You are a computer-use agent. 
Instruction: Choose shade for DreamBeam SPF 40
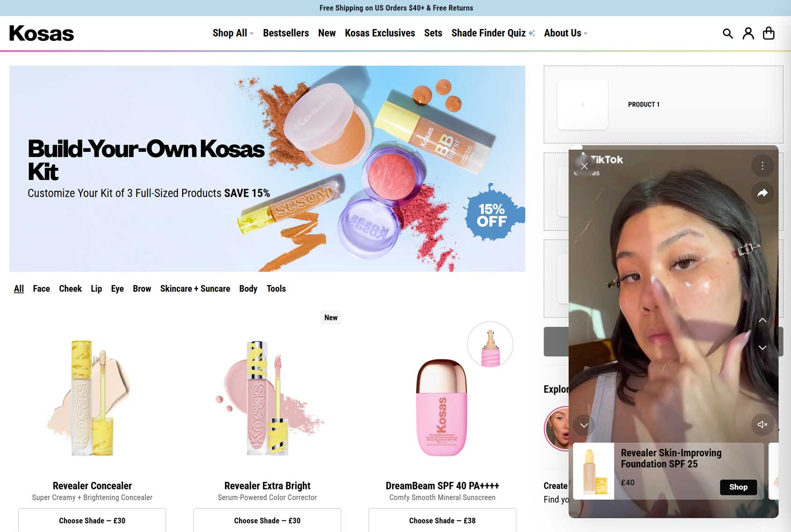[x=442, y=520]
